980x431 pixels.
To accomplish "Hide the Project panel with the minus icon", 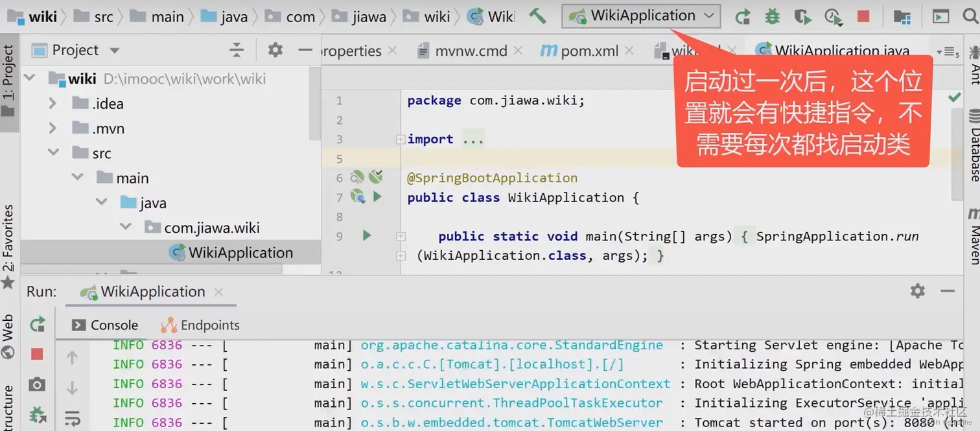I will tap(305, 50).
